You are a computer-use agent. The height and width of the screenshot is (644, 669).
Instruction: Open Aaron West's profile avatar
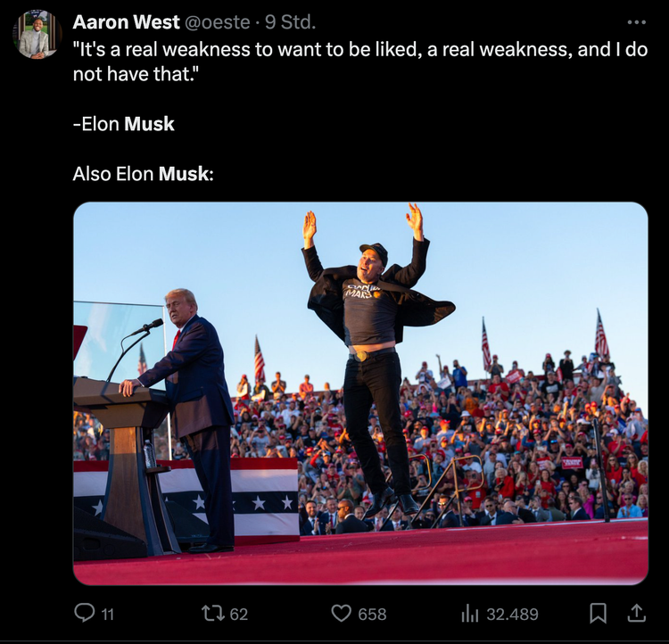(x=37, y=35)
